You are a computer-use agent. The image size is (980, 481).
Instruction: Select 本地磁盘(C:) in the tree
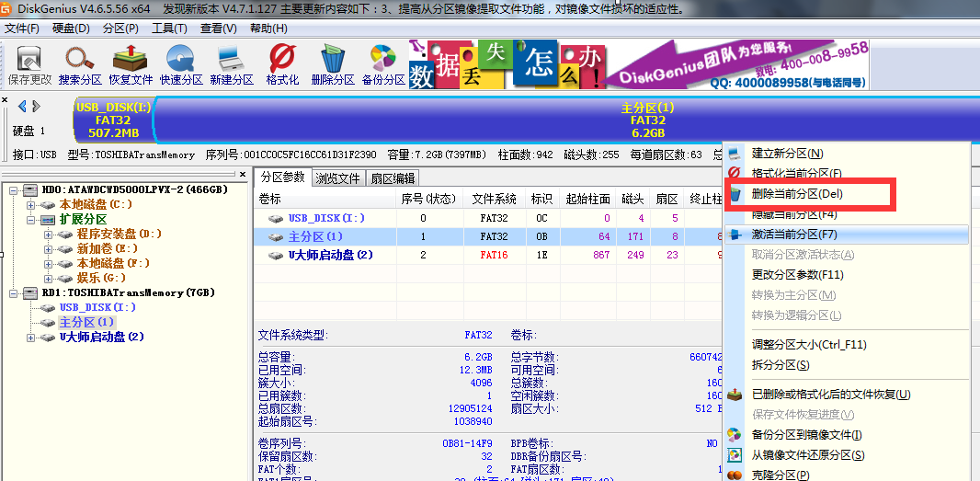coord(96,204)
